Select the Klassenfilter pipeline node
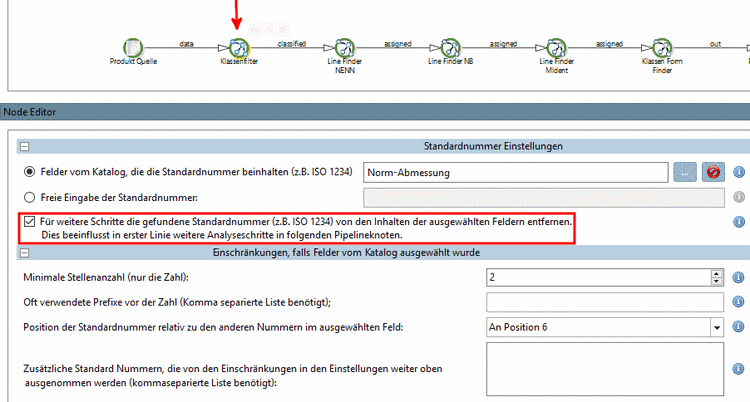Image resolution: width=750 pixels, height=402 pixels. 239,48
